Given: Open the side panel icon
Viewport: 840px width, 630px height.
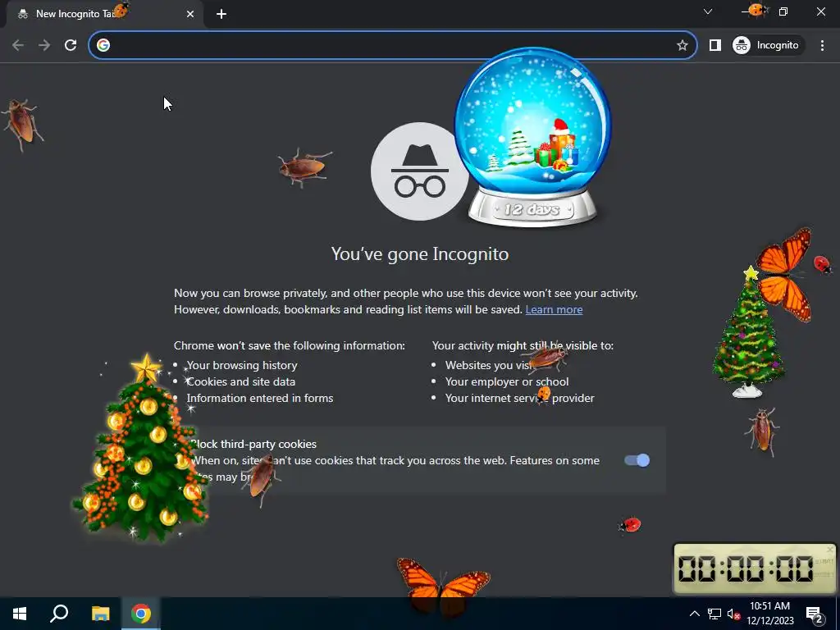Looking at the screenshot, I should click(715, 46).
